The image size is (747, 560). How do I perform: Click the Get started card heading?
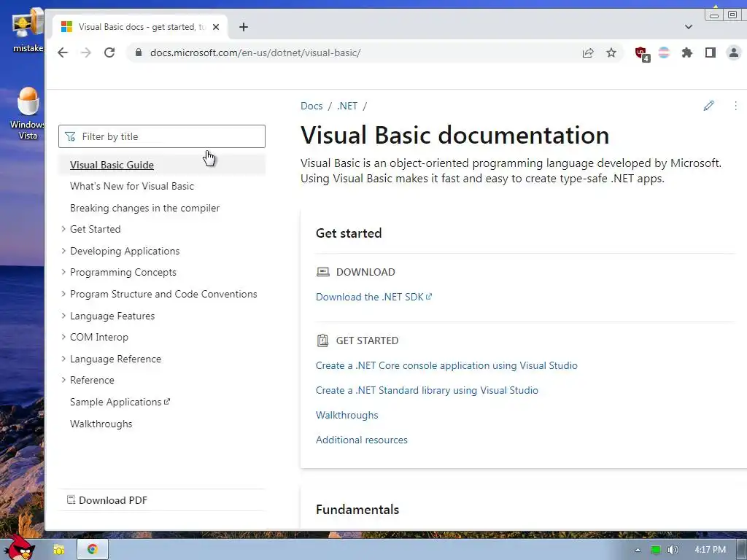[349, 233]
